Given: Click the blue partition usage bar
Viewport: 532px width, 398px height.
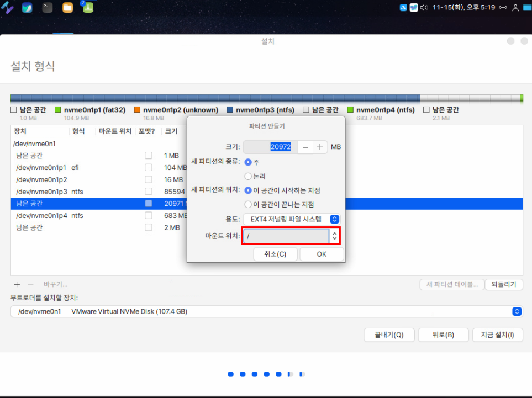Looking at the screenshot, I should pos(214,98).
